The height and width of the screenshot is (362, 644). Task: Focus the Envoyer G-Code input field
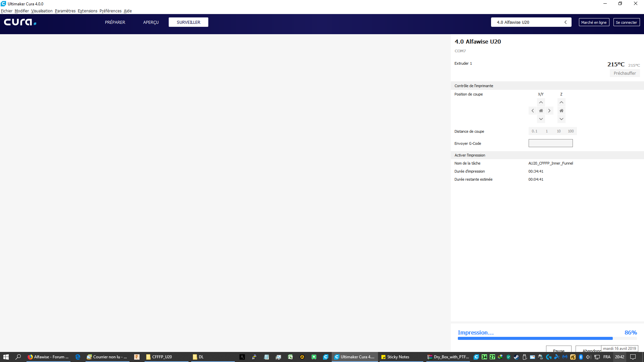[x=551, y=143]
